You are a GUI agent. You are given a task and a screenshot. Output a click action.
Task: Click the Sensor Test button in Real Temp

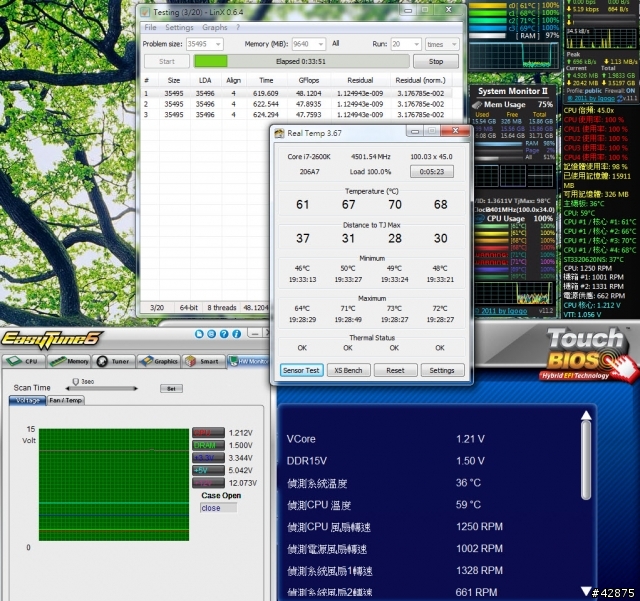pyautogui.click(x=301, y=370)
